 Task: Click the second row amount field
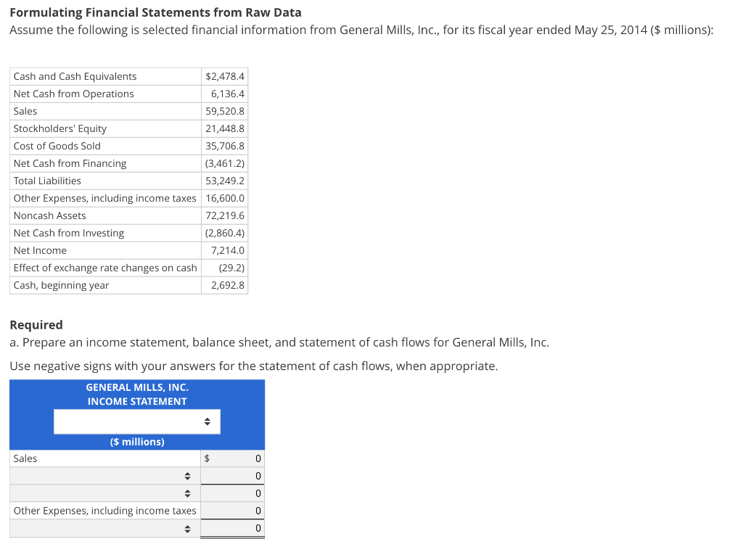tap(232, 476)
